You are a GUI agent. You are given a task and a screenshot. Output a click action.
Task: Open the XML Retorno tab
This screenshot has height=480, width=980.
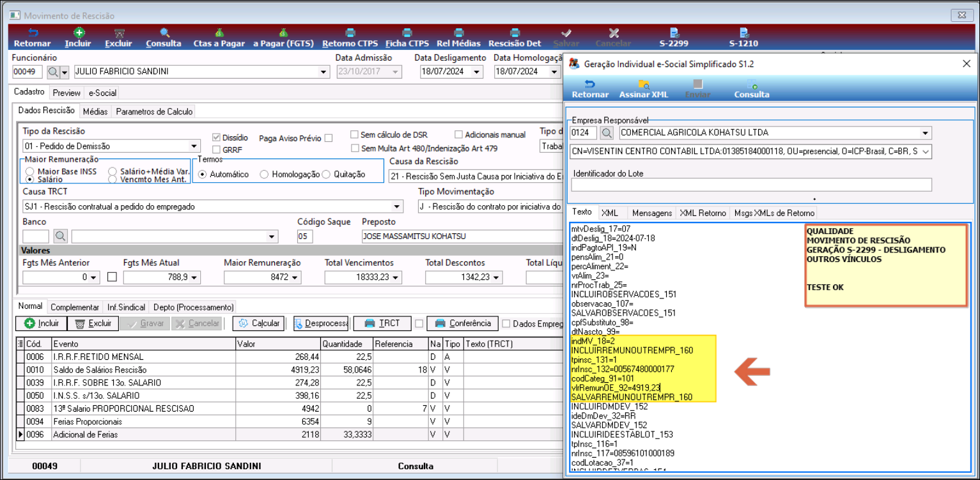[703, 213]
